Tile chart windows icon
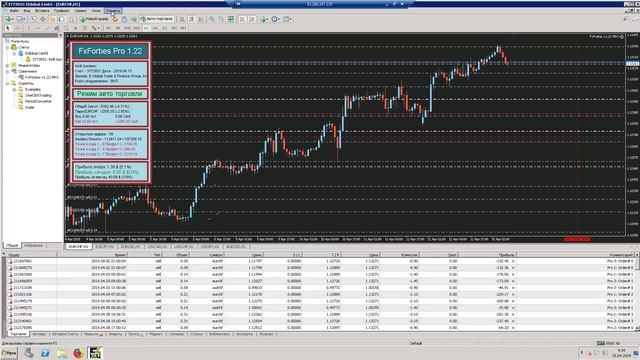 [x=231, y=19]
